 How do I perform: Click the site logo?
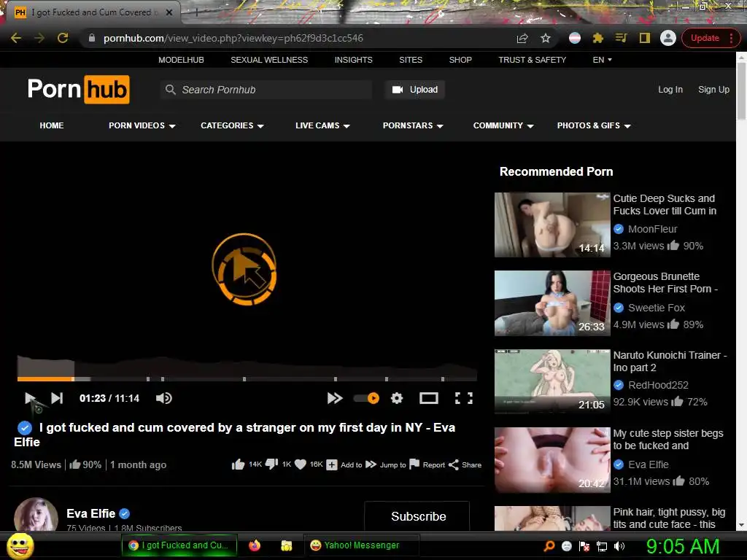(x=79, y=89)
